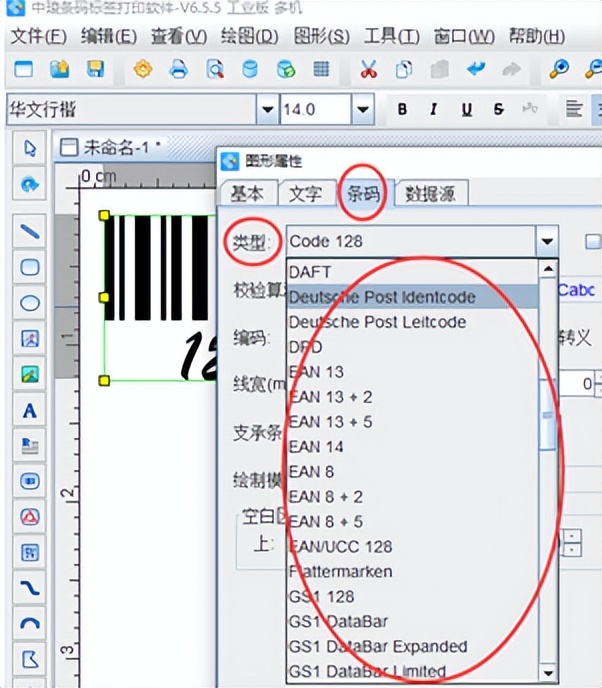The image size is (602, 688).
Task: Select the QR code tool icon
Action: coord(29,552)
